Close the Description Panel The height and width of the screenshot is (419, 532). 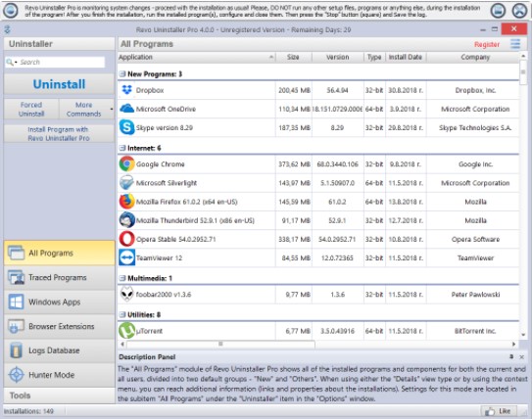[x=522, y=357]
